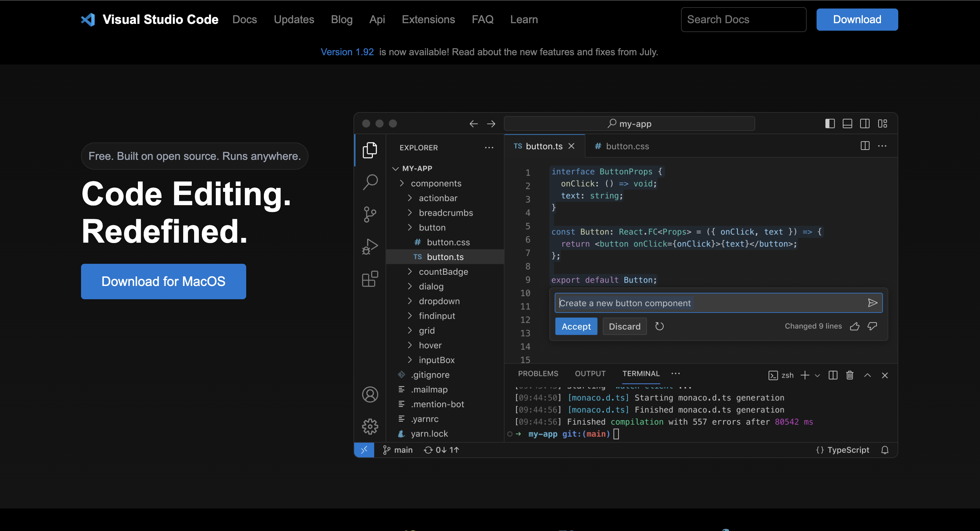Toggle the primary sidebar layout icon
980x531 pixels.
tap(830, 123)
